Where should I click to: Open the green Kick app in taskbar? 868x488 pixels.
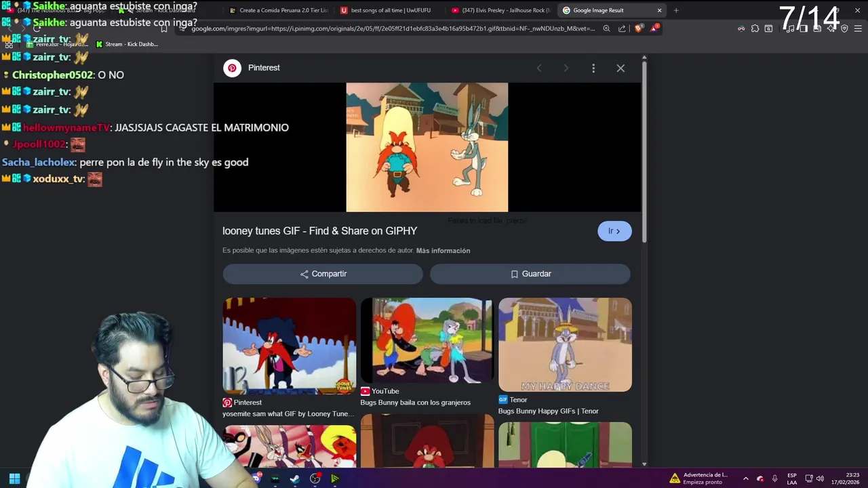(335, 479)
